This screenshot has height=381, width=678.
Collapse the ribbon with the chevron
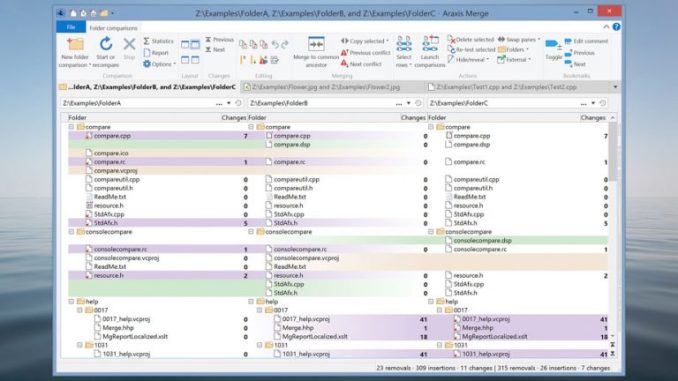[x=606, y=27]
